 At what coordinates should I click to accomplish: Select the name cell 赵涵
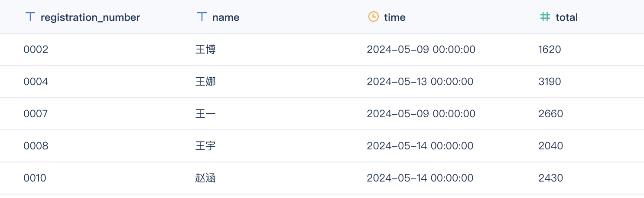point(205,178)
